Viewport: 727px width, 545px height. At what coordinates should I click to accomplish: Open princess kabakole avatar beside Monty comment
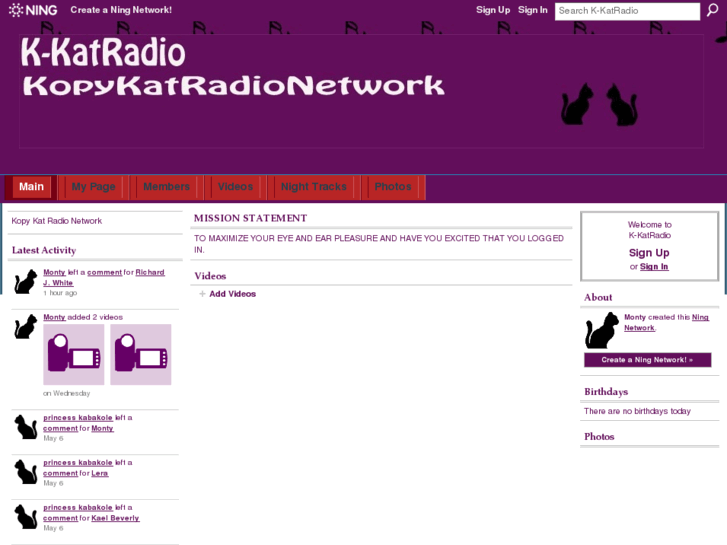pyautogui.click(x=26, y=427)
